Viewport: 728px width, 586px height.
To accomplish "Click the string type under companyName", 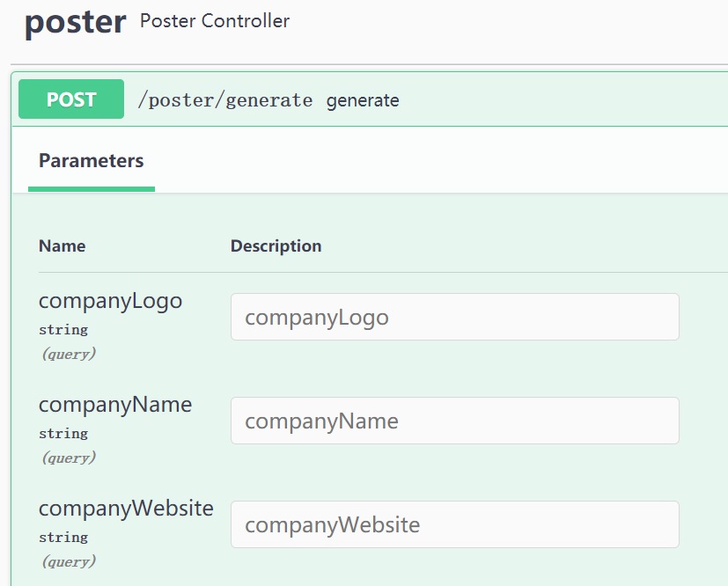I will pyautogui.click(x=63, y=434).
